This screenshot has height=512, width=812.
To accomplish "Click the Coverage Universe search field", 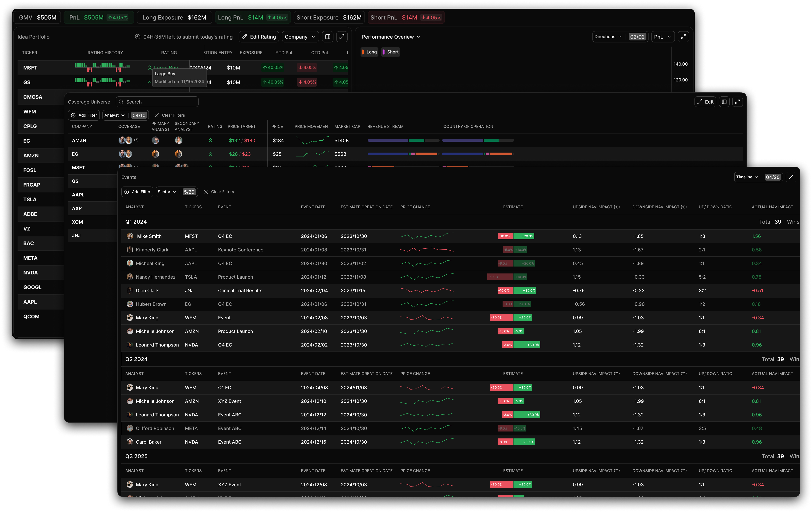I will click(x=157, y=102).
